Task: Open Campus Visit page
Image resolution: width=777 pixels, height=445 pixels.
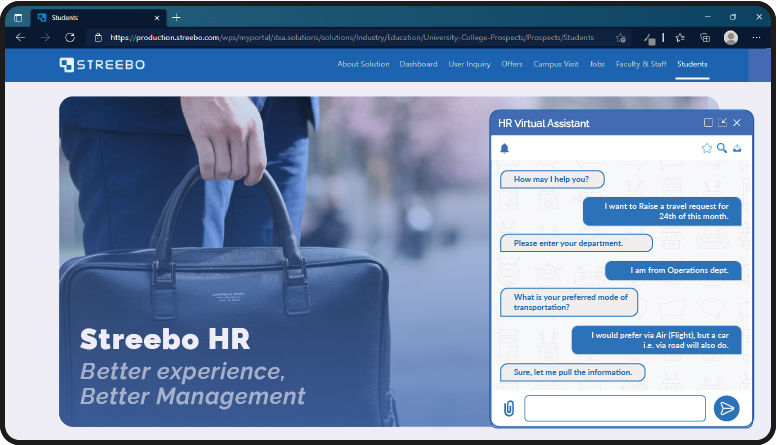Action: click(555, 64)
